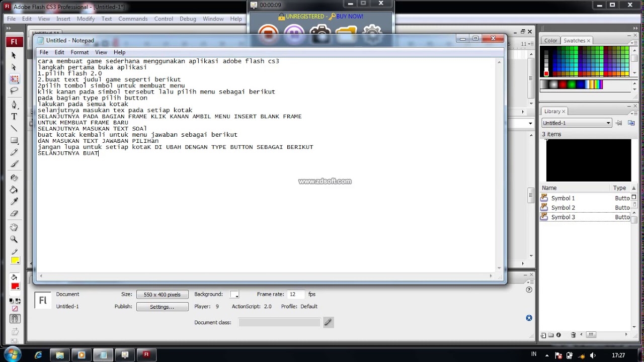Open Notepad Edit menu

pyautogui.click(x=59, y=52)
